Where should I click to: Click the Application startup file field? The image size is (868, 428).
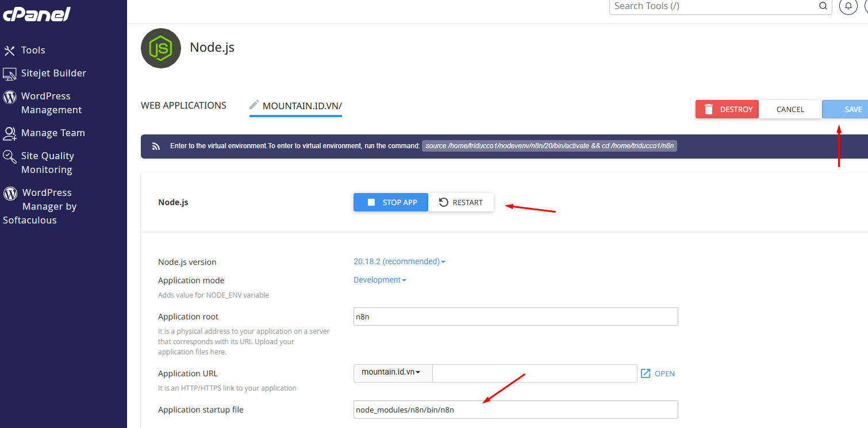click(x=516, y=410)
